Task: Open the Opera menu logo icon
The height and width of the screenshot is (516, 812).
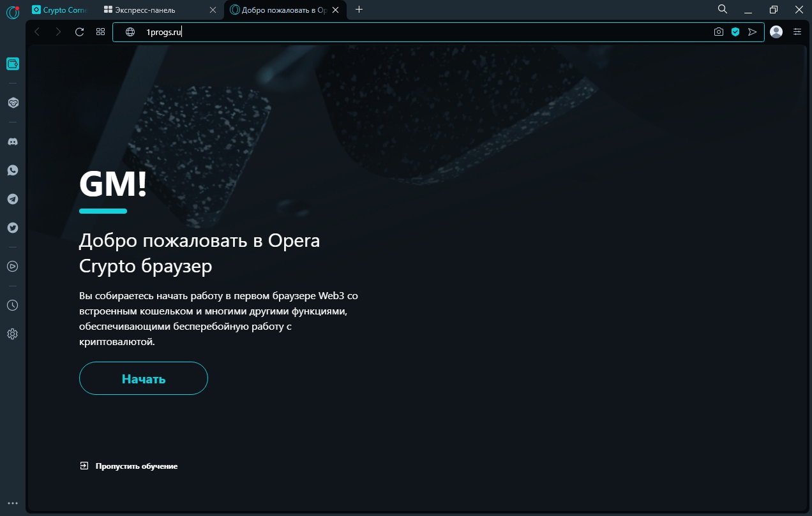Action: pyautogui.click(x=12, y=11)
